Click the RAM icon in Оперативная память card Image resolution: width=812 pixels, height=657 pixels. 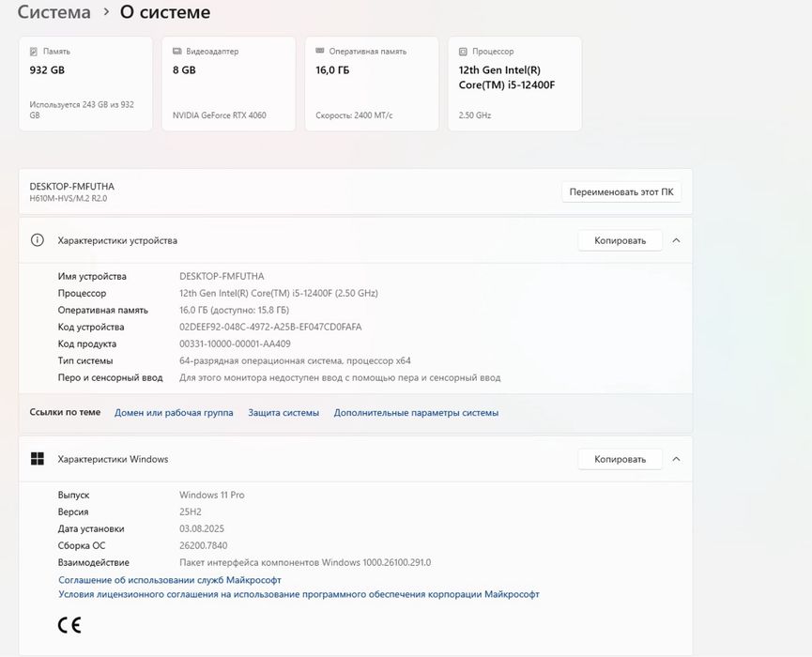(x=320, y=51)
